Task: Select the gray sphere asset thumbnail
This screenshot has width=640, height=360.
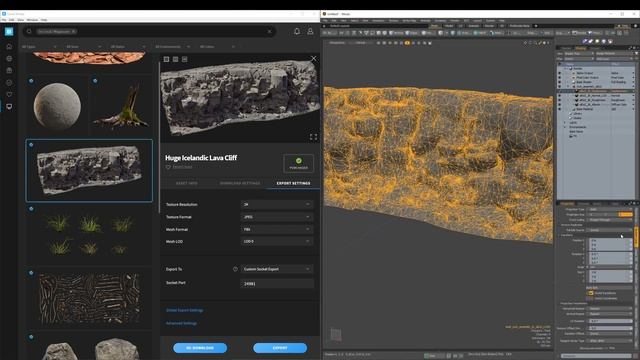Action: click(x=57, y=106)
